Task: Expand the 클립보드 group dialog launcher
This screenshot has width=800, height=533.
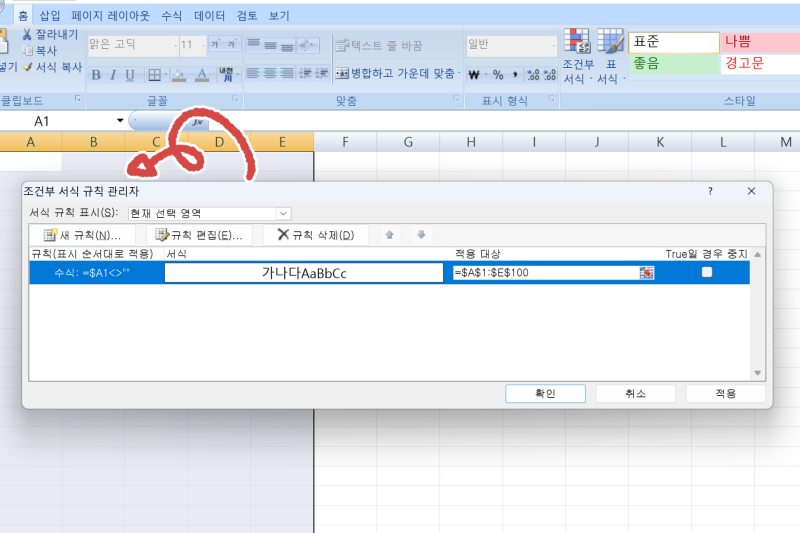Action: [78, 98]
